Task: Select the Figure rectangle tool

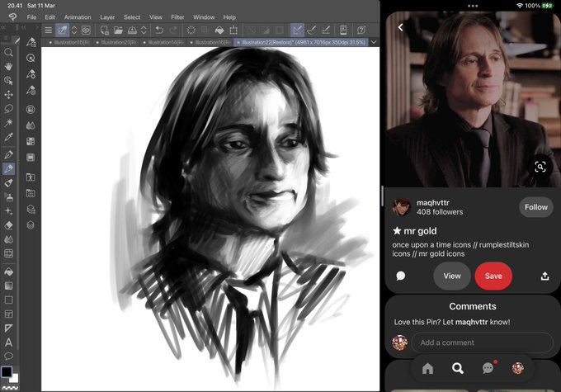Action: pos(8,300)
